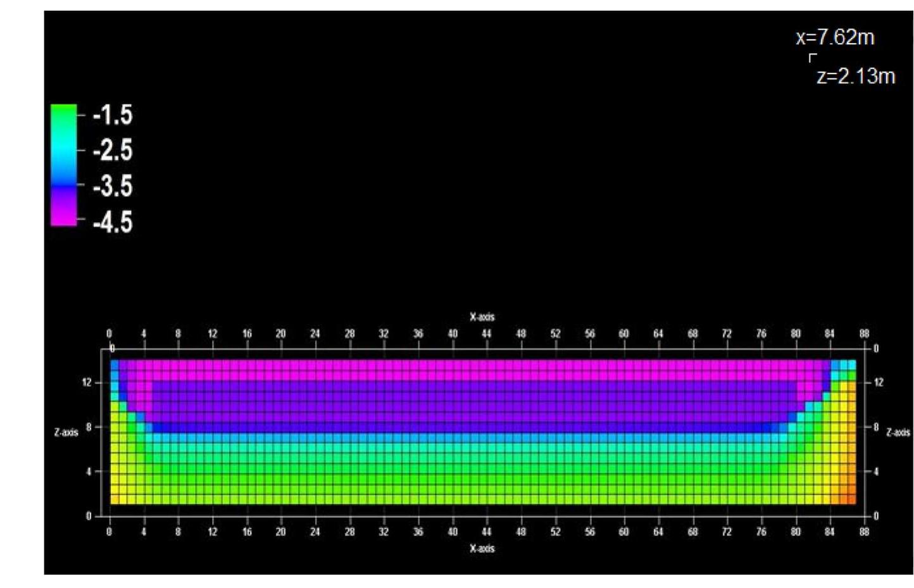Select tick label "12" on the right Z-axis
914x588 pixels.
point(879,382)
